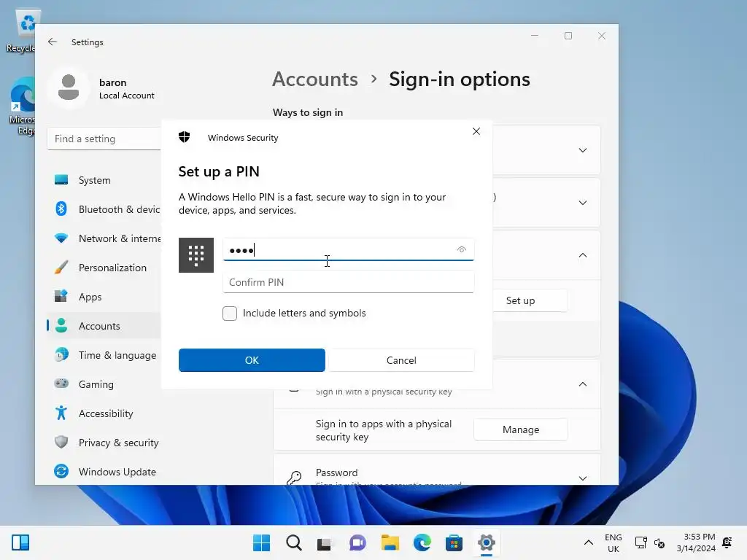Collapse the PIN section chevron beside Set up
747x560 pixels.
point(582,255)
